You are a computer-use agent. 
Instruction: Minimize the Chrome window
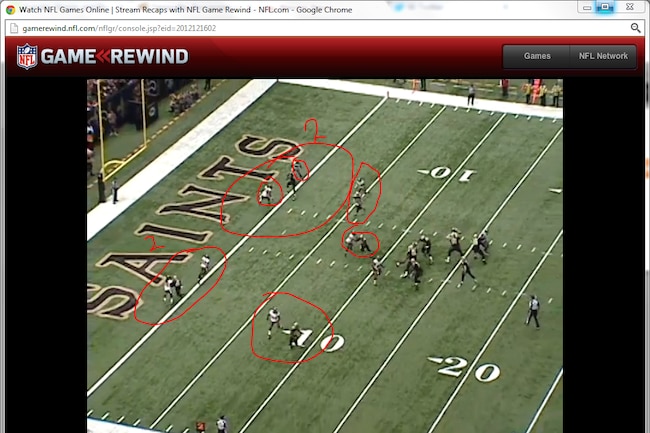click(587, 7)
